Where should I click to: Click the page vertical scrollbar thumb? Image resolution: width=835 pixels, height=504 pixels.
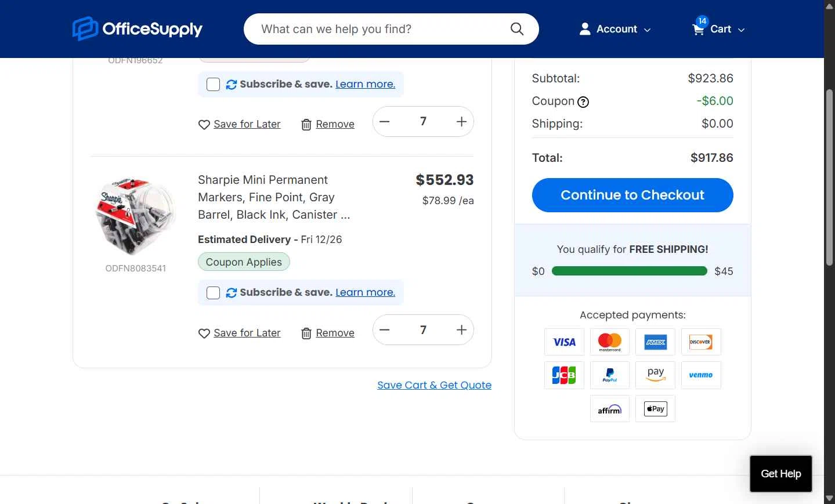point(830,177)
